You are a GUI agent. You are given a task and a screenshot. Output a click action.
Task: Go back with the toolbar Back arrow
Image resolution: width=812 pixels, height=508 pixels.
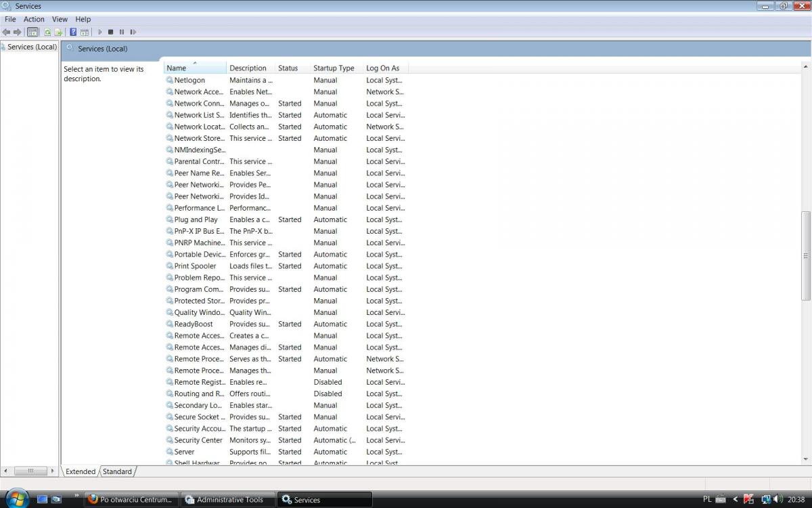[x=6, y=32]
